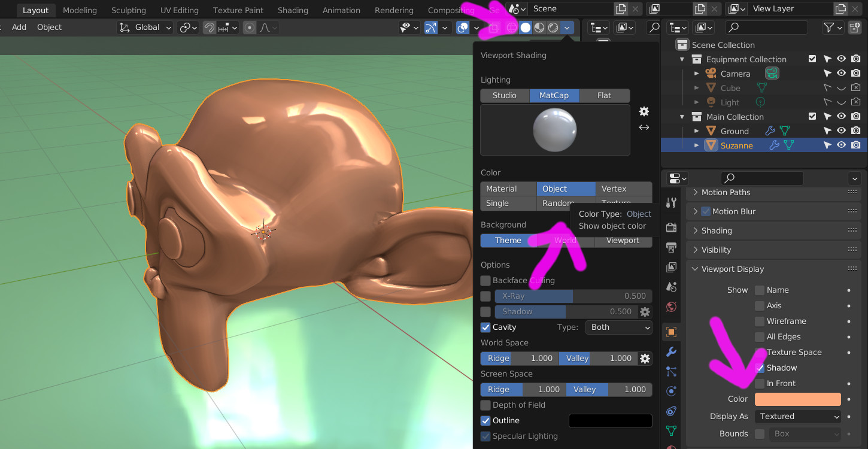Check the In Front display option

760,383
